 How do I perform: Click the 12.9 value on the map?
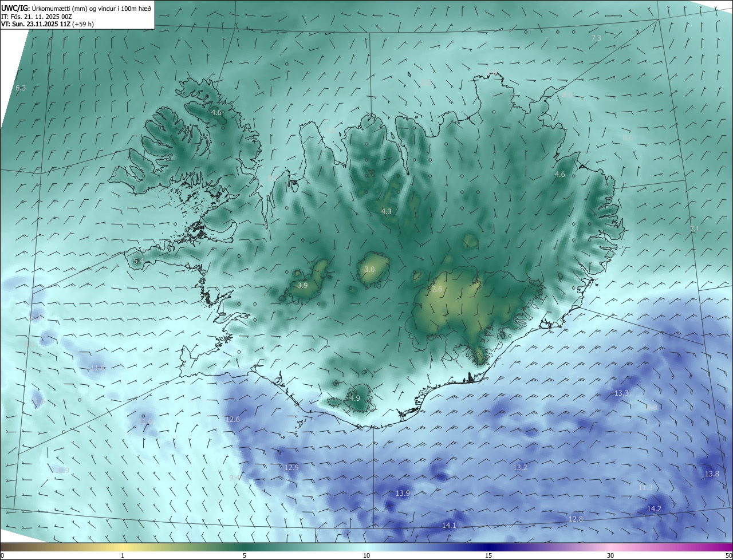292,468
